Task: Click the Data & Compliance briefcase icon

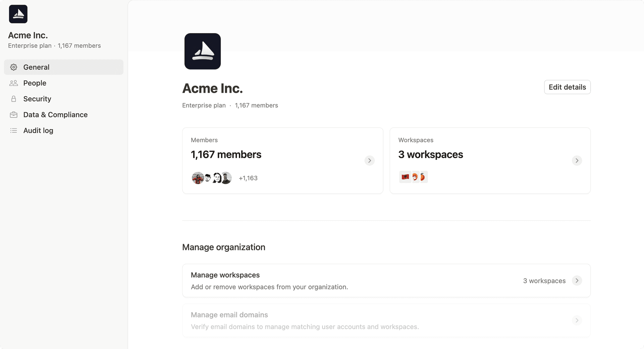Action: click(x=13, y=115)
